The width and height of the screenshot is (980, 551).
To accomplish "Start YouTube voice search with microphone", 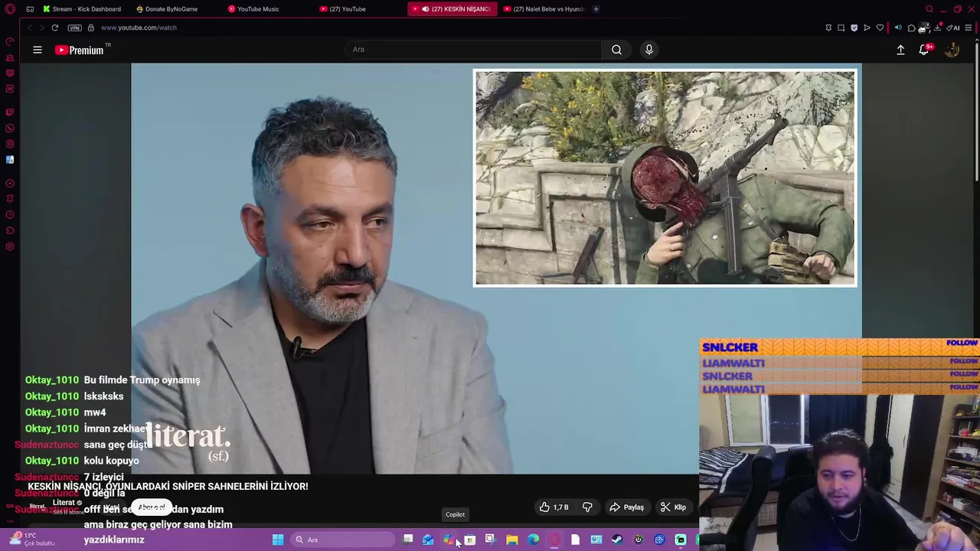I will (648, 50).
